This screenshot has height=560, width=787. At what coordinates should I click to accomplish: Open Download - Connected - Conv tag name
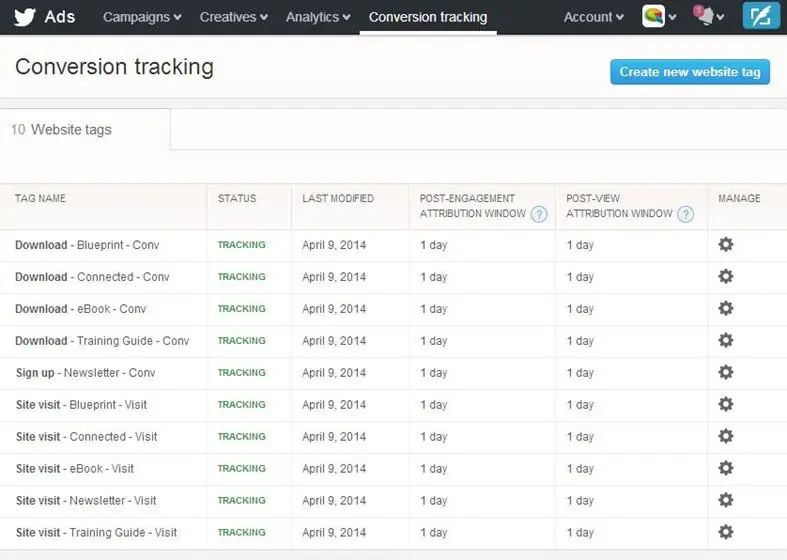coord(92,277)
